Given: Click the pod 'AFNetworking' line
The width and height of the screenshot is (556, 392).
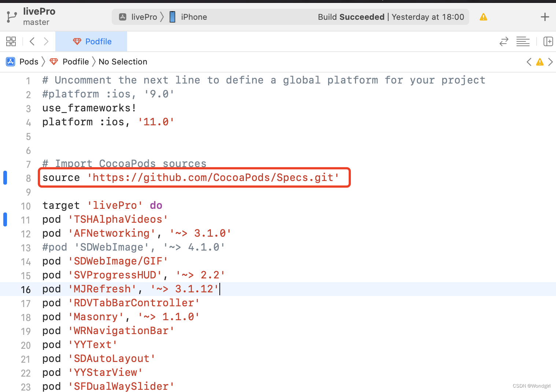Looking at the screenshot, I should [137, 233].
